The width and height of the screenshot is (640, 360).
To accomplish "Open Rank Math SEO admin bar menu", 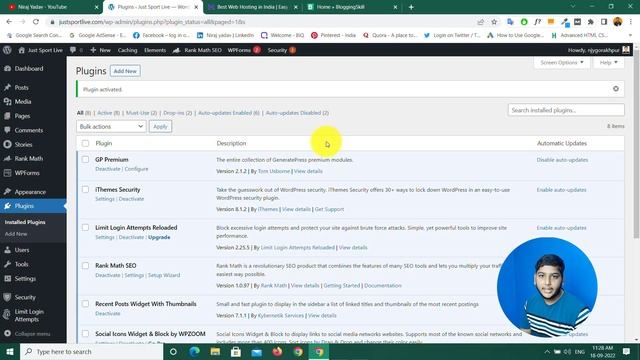I will click(198, 50).
